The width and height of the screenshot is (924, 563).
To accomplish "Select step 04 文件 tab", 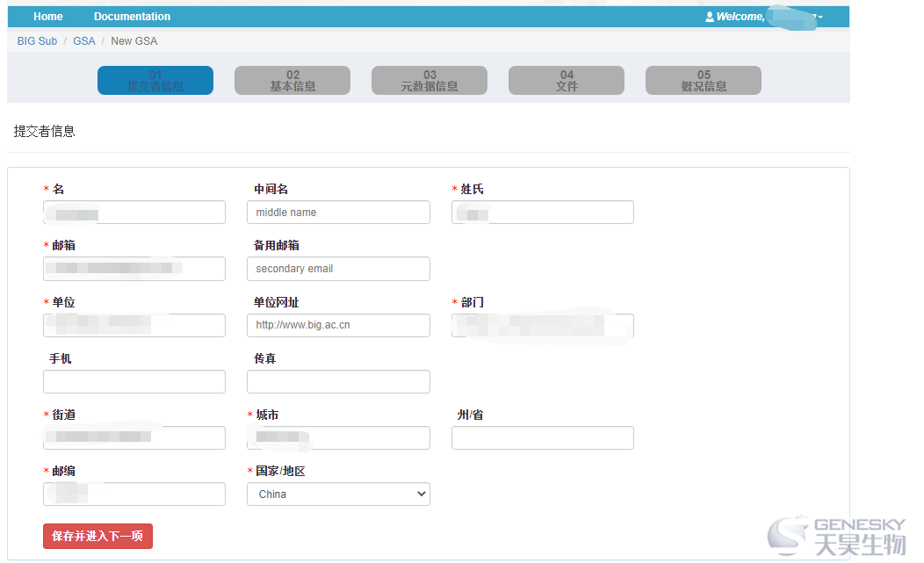I will pos(567,81).
